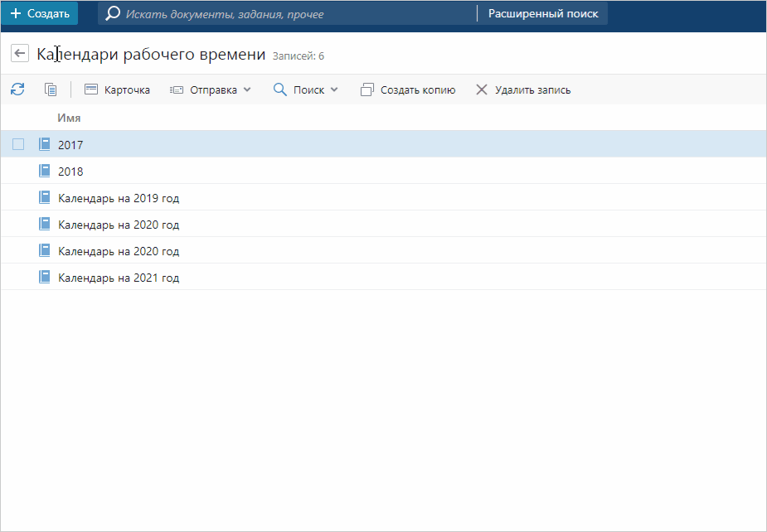
Task: Click Создать копию
Action: [x=408, y=89]
